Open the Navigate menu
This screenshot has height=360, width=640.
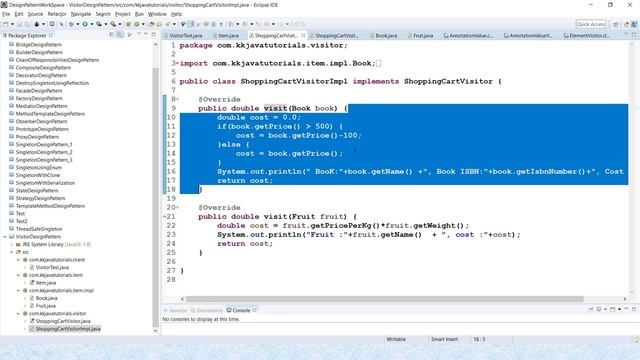click(81, 14)
